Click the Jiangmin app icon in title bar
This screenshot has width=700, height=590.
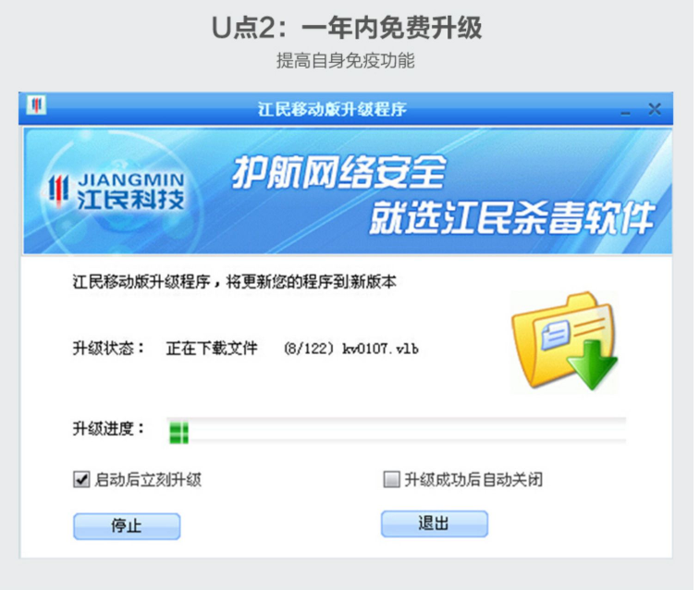[x=35, y=106]
